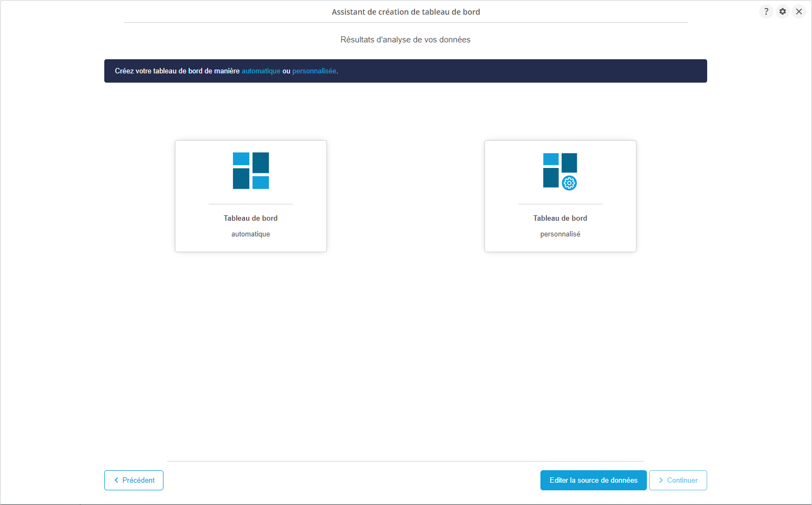Click the 'Résultats d'analyse de vos données' heading
812x505 pixels.
coord(405,40)
